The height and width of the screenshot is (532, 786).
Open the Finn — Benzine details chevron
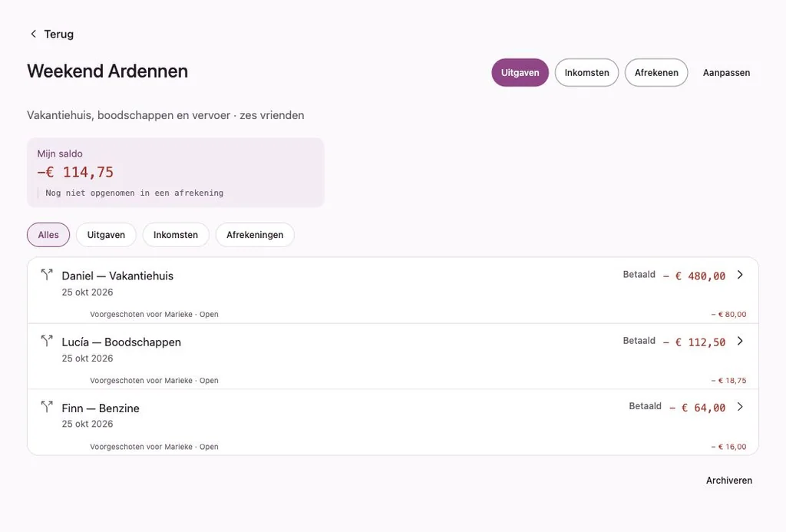pos(740,407)
